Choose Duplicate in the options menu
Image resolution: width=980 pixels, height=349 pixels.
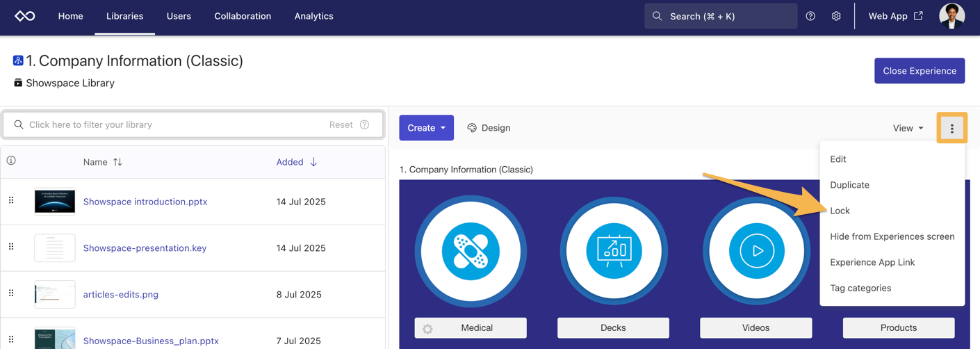pyautogui.click(x=849, y=185)
